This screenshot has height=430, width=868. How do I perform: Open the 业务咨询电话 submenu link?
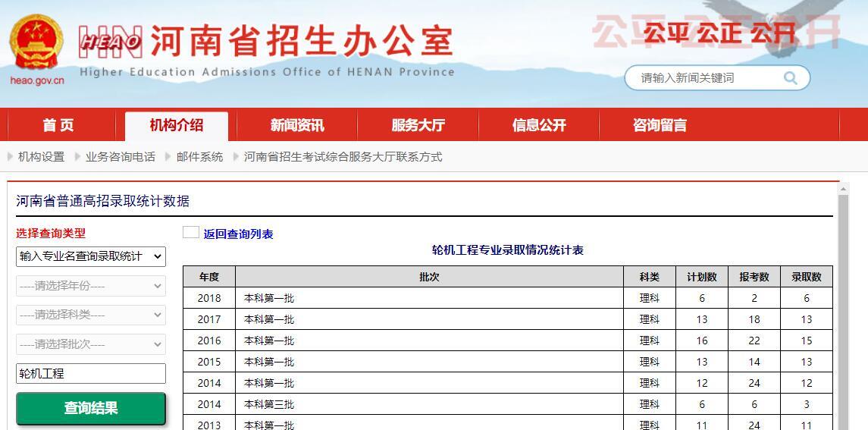point(120,157)
